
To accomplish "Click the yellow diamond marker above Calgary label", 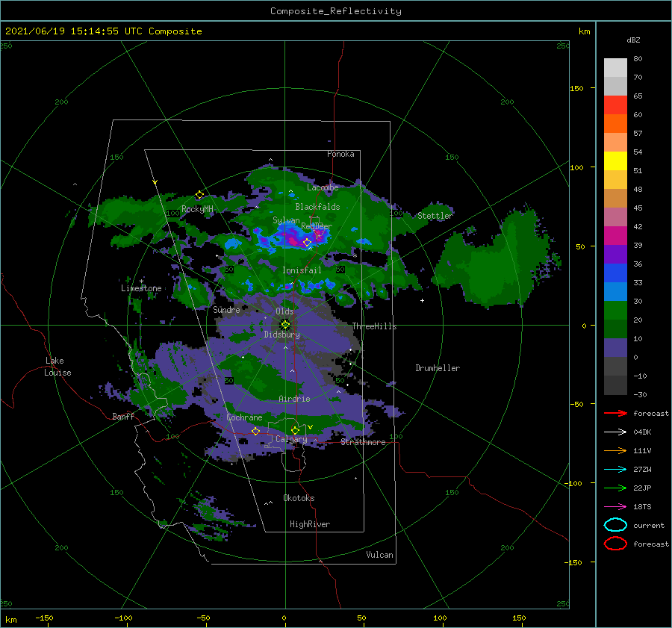I will pyautogui.click(x=295, y=430).
